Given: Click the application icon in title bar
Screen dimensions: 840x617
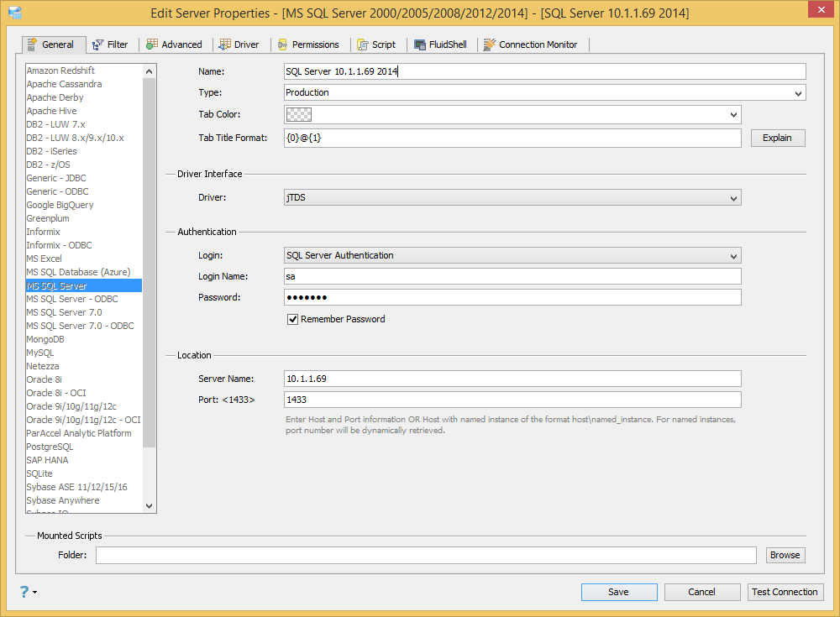Looking at the screenshot, I should 15,13.
